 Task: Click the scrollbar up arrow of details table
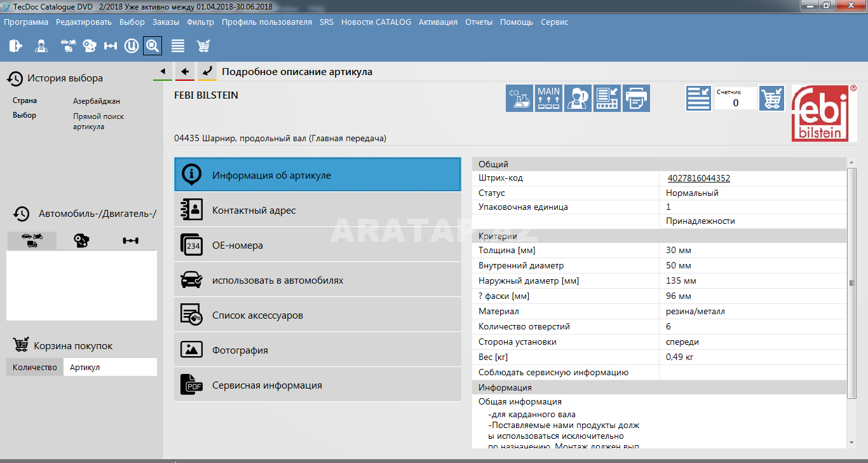pos(851,163)
